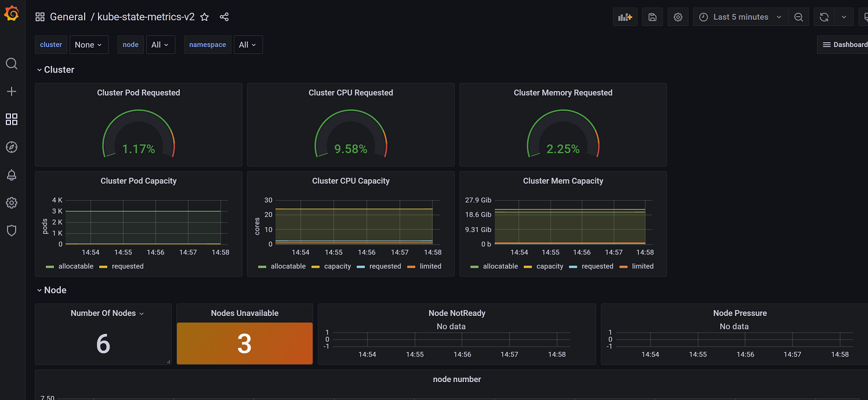Click the General folder breadcrumb link
This screenshot has height=400, width=868.
67,17
